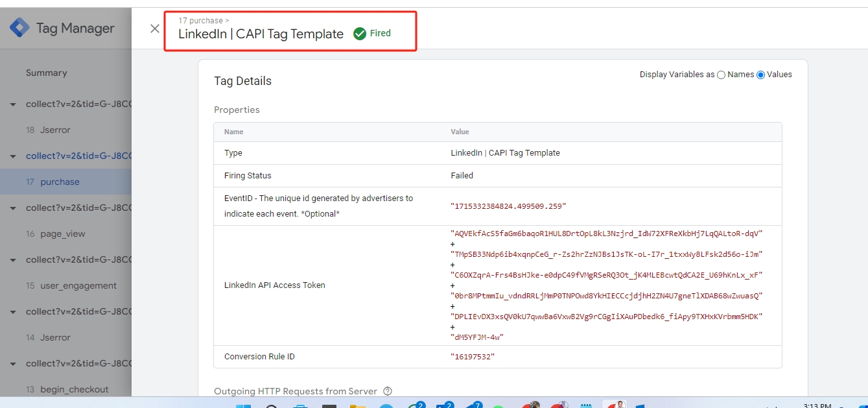Close the tag details panel with X
The width and height of the screenshot is (868, 408).
[154, 29]
